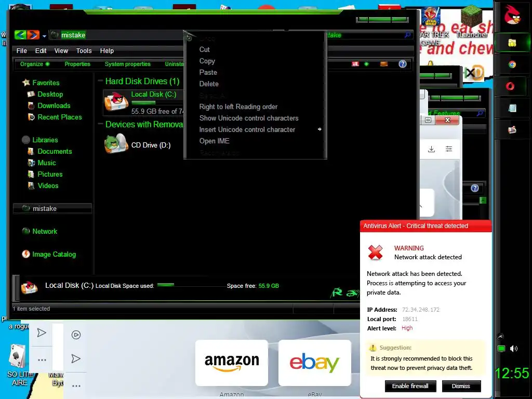Click the play circle icon in browser sidebar
Viewport: 532px width, 399px height.
[x=76, y=335]
